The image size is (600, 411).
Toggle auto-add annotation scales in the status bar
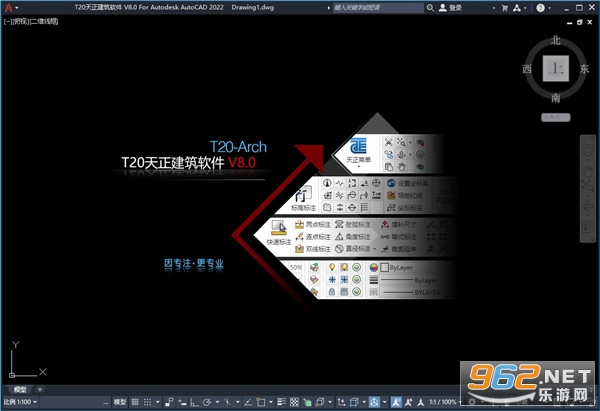[x=408, y=402]
